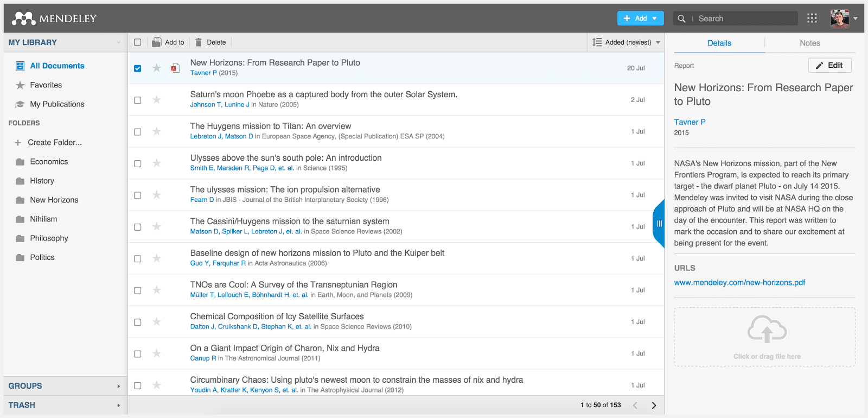The width and height of the screenshot is (868, 418).
Task: Expand the Trash section
Action: 65,405
